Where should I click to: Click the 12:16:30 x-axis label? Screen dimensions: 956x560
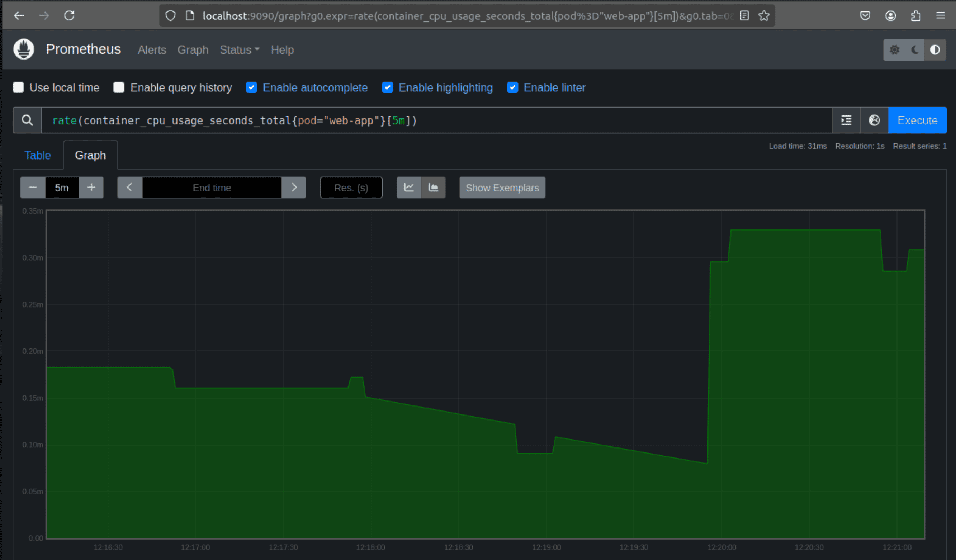pyautogui.click(x=108, y=547)
